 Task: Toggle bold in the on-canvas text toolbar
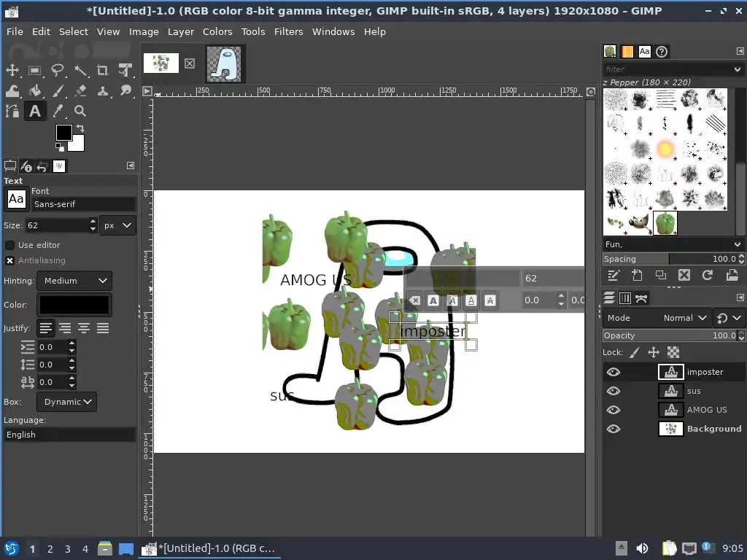(433, 300)
